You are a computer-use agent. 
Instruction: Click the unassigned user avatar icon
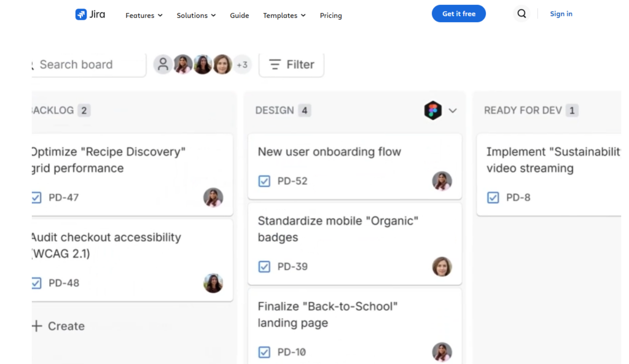click(x=163, y=64)
